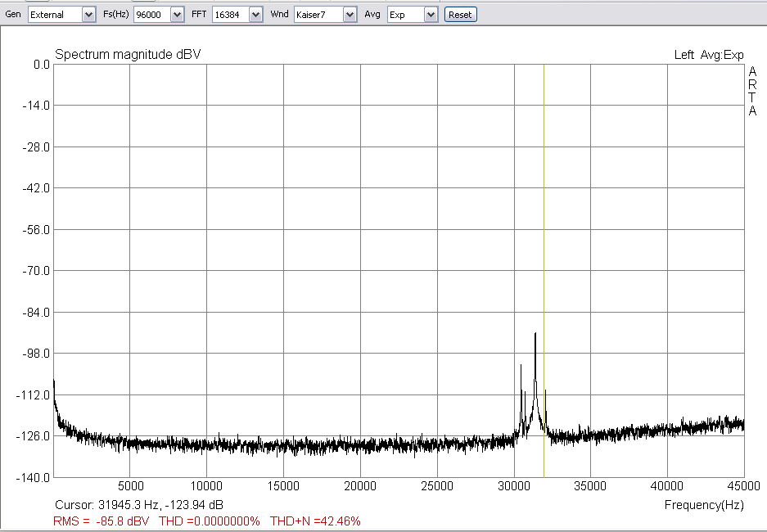Click the -28.0 label on the vertical axis
Screen dimensions: 767x532
[x=36, y=147]
